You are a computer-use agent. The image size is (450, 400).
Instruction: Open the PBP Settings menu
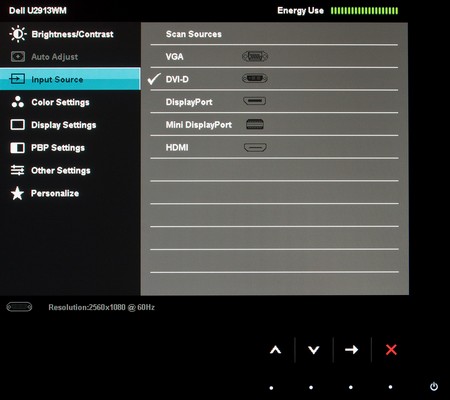tap(70, 148)
